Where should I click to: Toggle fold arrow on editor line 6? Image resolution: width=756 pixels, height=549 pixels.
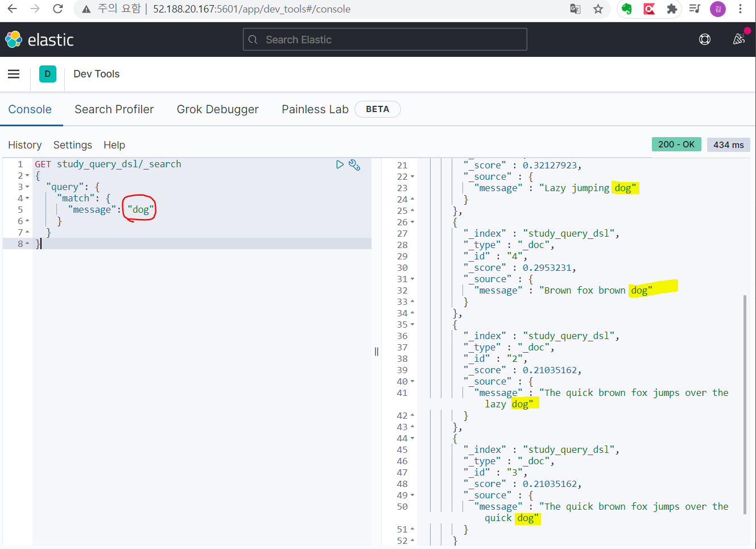click(27, 221)
